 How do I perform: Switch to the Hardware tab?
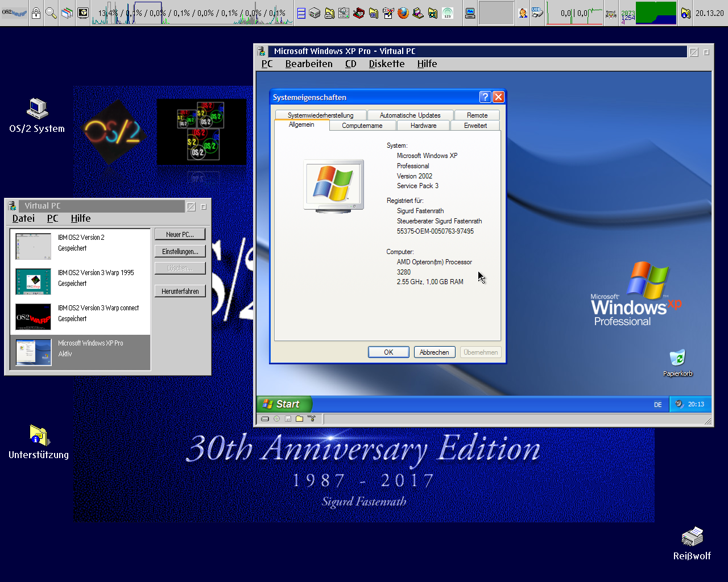(424, 126)
